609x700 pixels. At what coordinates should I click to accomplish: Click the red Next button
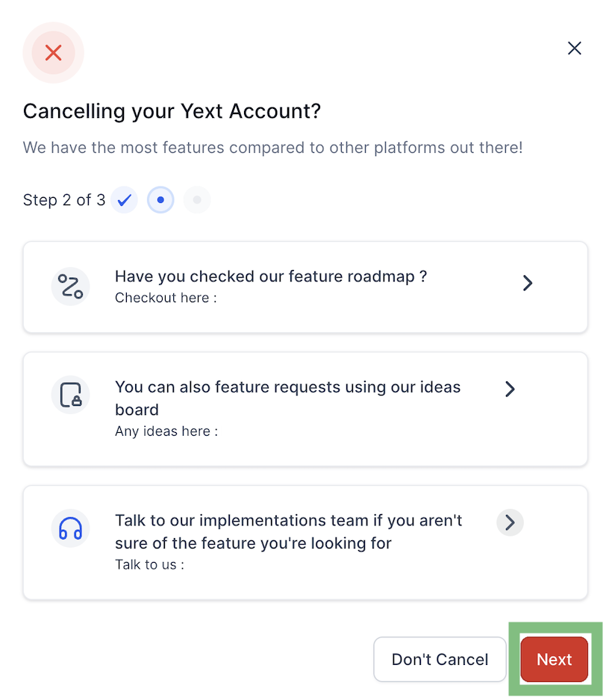554,660
